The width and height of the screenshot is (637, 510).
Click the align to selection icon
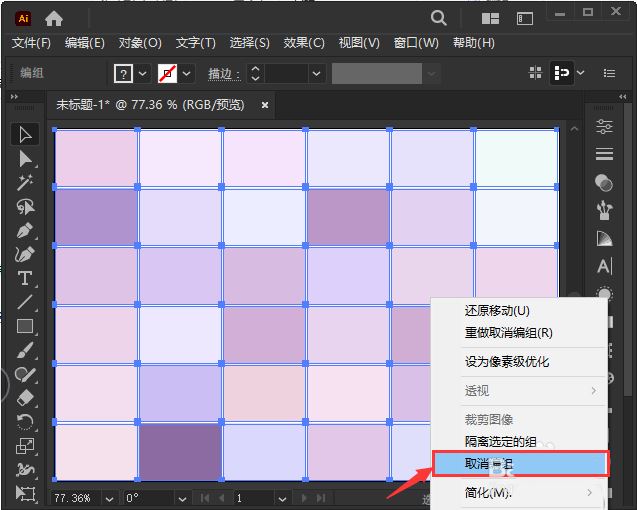tap(561, 73)
